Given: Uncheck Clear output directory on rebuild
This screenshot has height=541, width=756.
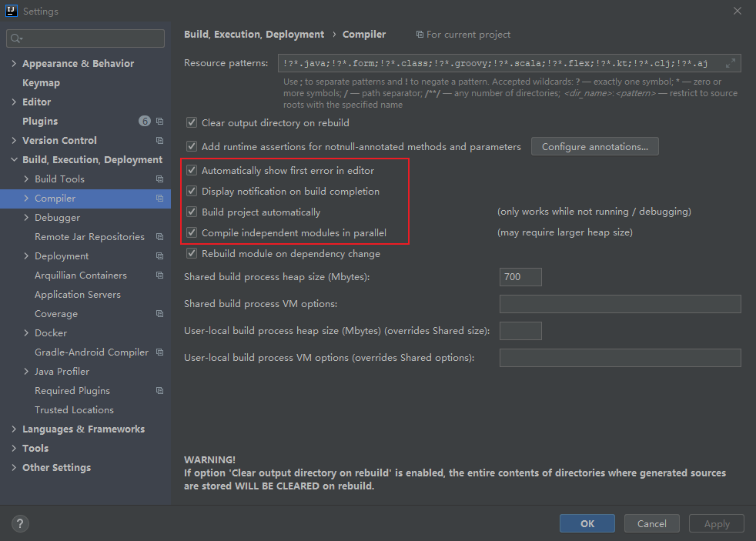Looking at the screenshot, I should click(192, 122).
